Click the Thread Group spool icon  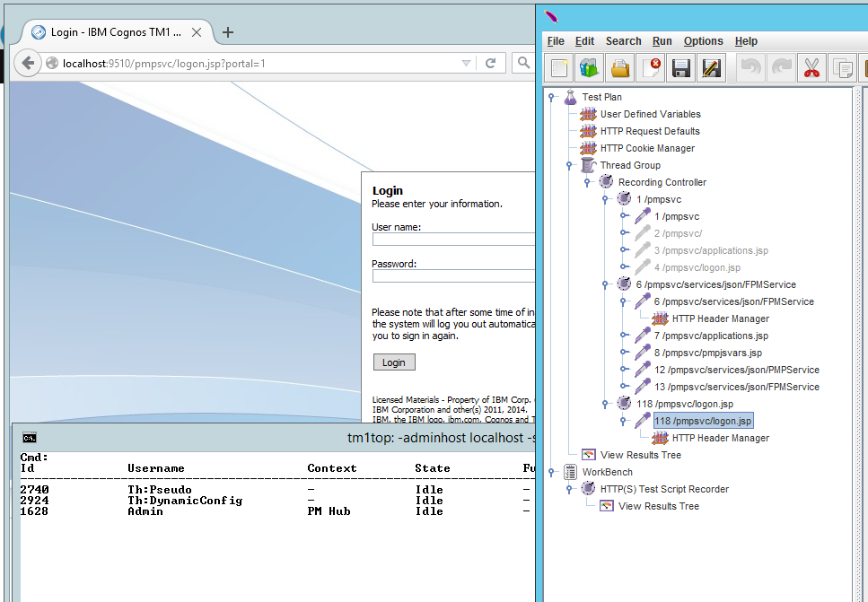[x=588, y=165]
